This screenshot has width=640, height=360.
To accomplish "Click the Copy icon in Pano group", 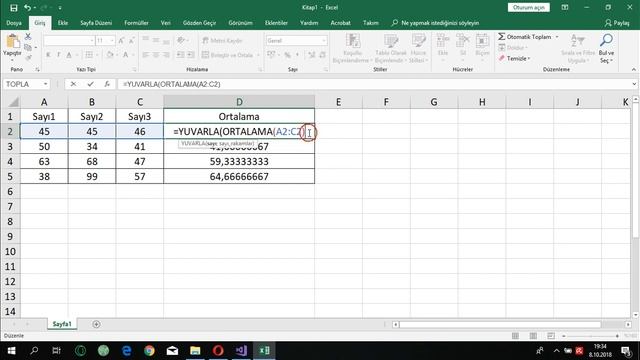I will pyautogui.click(x=28, y=47).
